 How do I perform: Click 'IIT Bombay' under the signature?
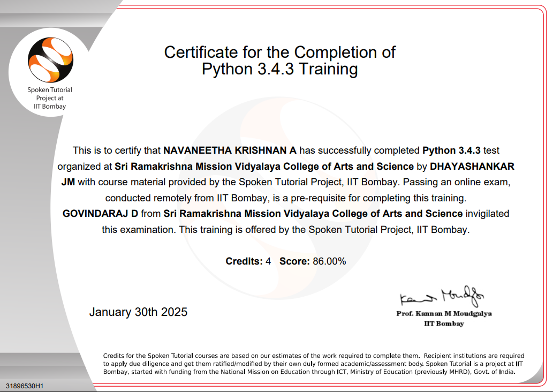444,323
